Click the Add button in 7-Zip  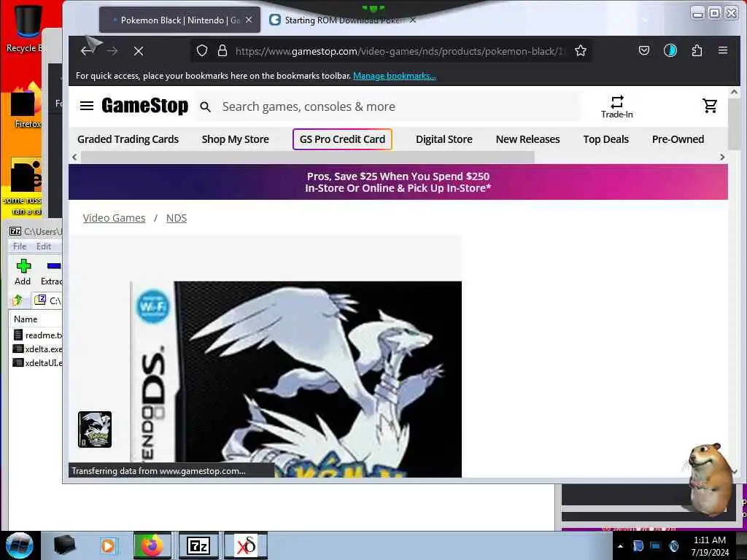[23, 272]
